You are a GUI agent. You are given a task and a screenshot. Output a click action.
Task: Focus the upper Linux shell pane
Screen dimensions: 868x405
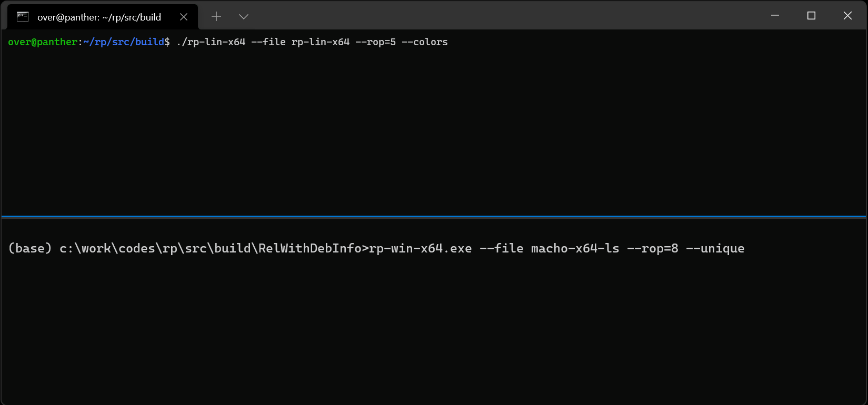[x=434, y=123]
